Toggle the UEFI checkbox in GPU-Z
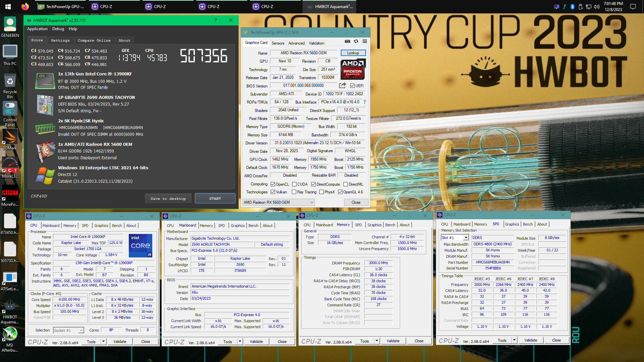Viewport: 644px width, 362px height. point(352,86)
